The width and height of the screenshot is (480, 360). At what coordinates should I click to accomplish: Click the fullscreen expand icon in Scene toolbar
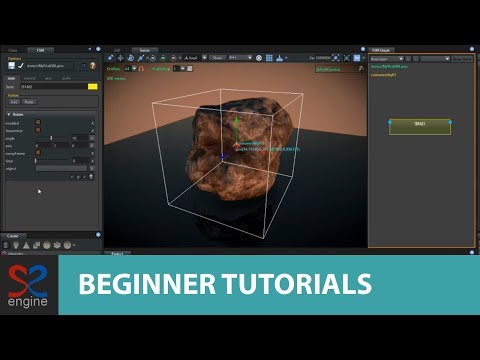click(x=347, y=58)
